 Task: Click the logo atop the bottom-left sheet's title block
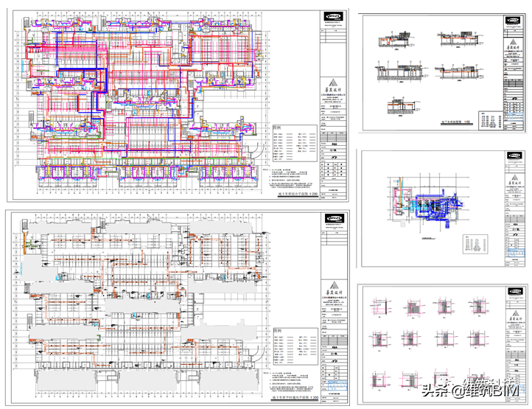(334, 218)
